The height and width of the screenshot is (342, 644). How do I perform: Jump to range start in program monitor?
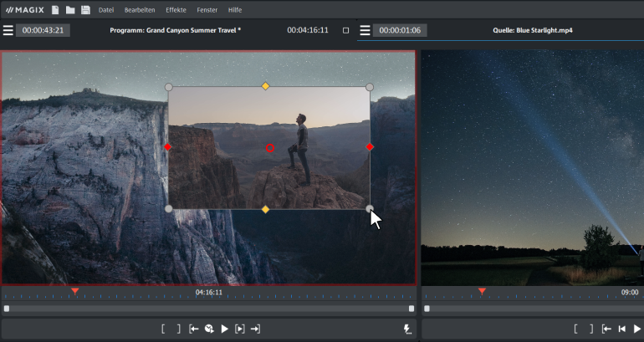pos(194,329)
